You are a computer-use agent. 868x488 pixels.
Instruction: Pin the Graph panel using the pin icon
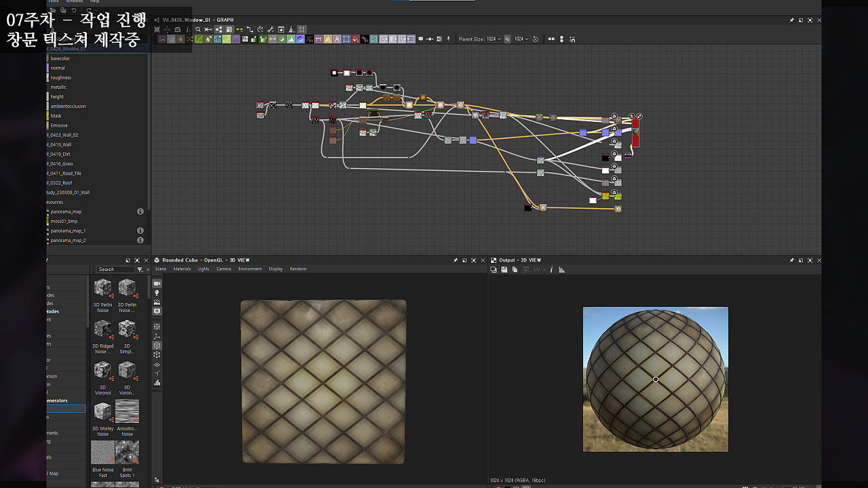point(791,20)
